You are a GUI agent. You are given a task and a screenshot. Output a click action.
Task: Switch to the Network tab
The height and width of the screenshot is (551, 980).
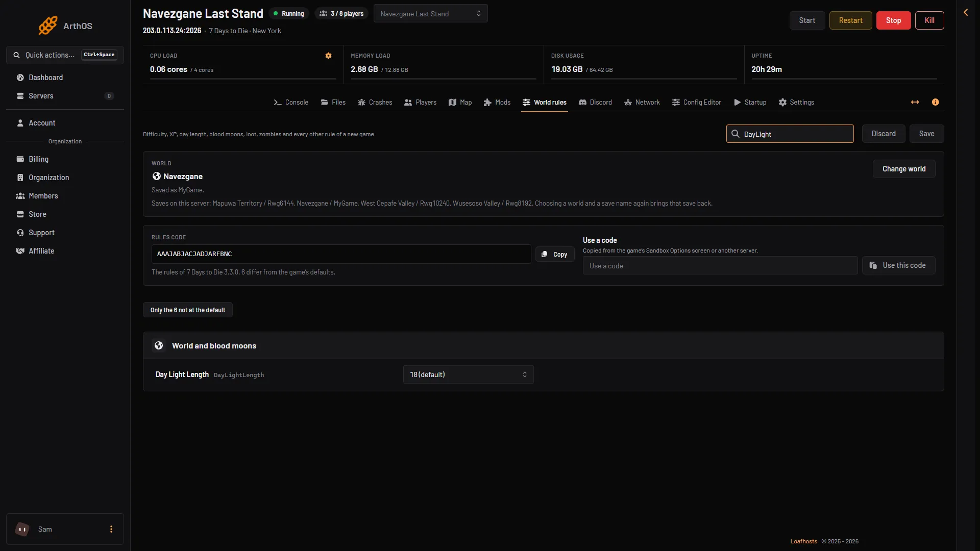click(642, 103)
